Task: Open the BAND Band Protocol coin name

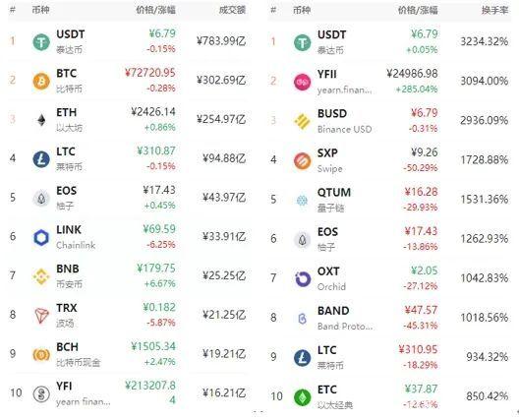Action: (x=345, y=318)
